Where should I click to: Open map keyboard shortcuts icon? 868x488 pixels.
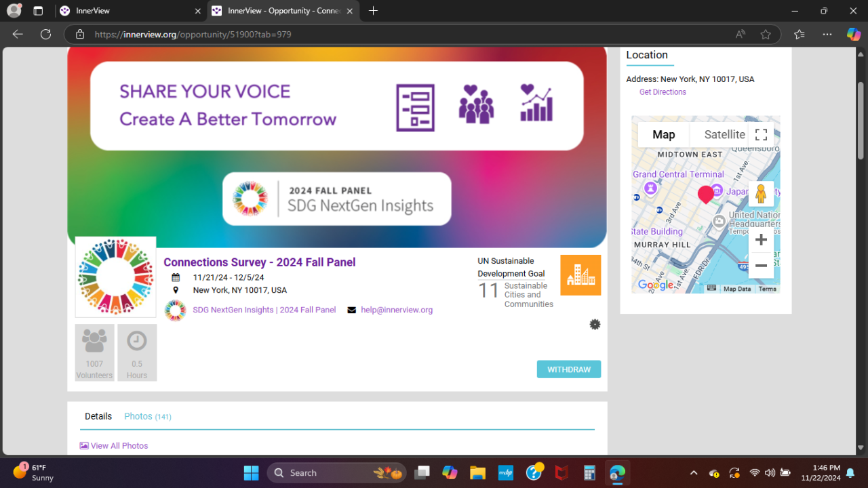pos(711,288)
